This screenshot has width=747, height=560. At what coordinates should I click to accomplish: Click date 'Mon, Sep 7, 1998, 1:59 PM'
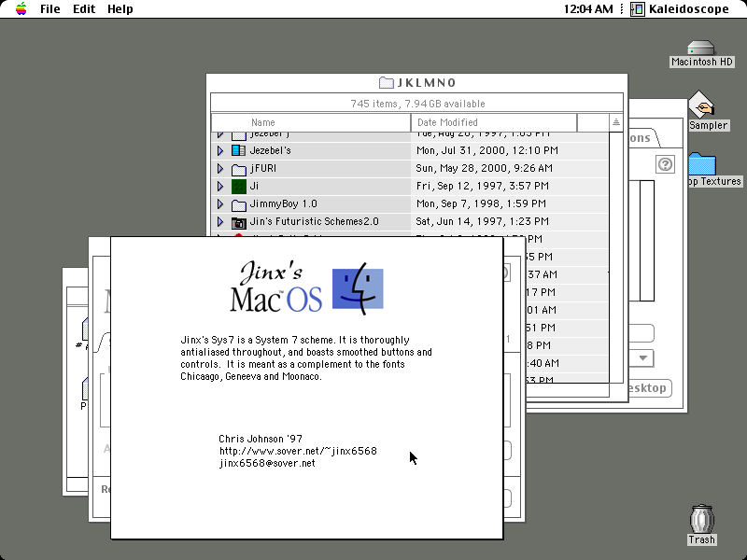[481, 203]
